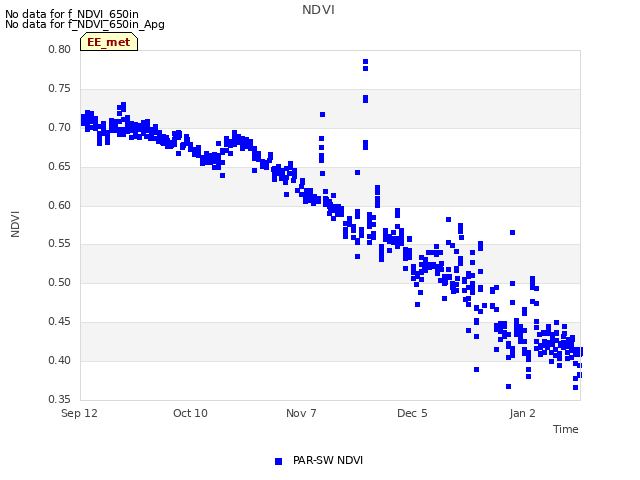Viewport: 640px width, 480px height.
Task: Click the isolated data point near 0.565 around Jan 2
Action: [513, 233]
